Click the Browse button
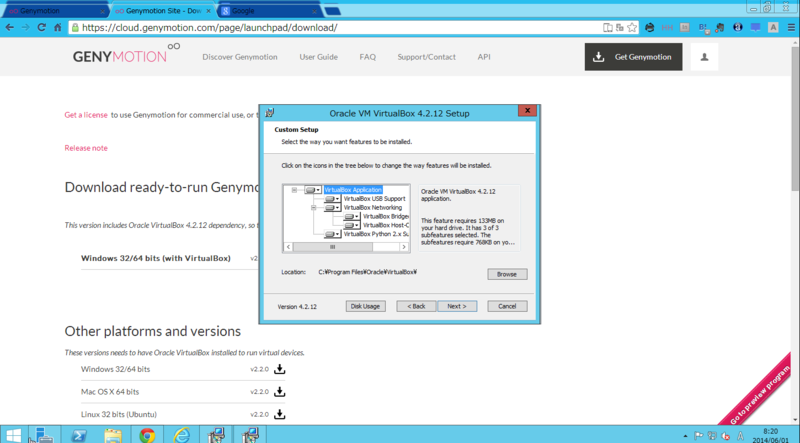 click(x=507, y=274)
